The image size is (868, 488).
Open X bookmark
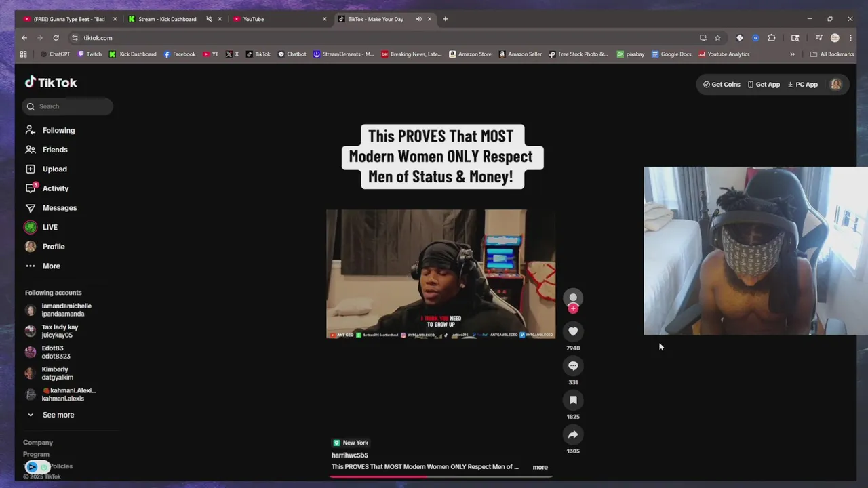pyautogui.click(x=232, y=54)
